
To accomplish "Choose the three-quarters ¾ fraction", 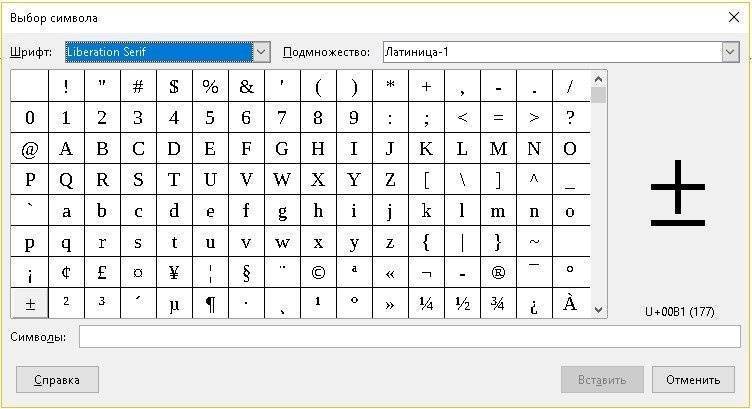I will [x=498, y=304].
